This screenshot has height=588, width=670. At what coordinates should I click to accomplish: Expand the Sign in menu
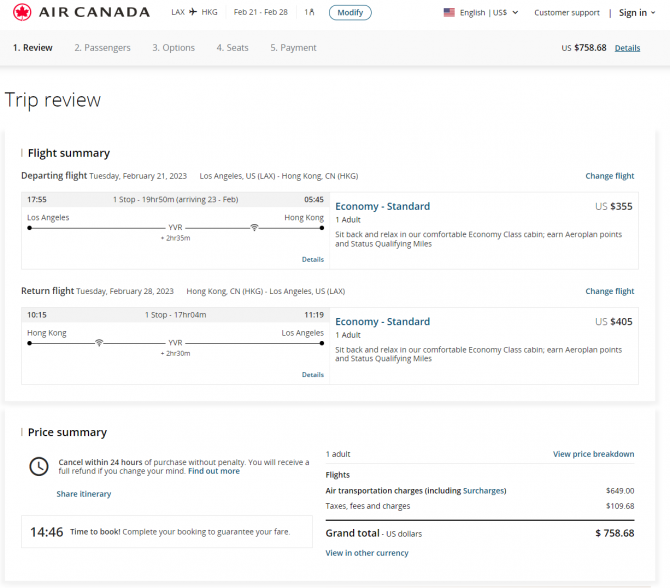637,13
